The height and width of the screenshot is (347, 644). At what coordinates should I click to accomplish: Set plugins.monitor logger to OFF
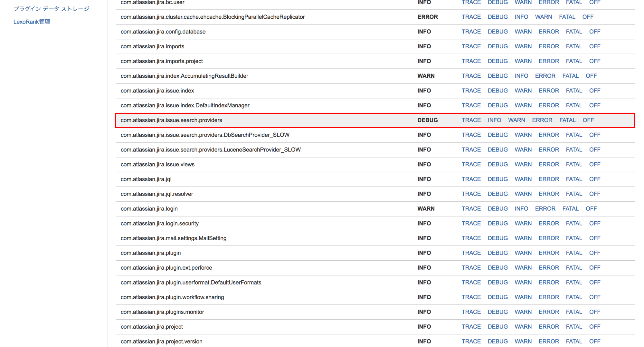click(595, 312)
